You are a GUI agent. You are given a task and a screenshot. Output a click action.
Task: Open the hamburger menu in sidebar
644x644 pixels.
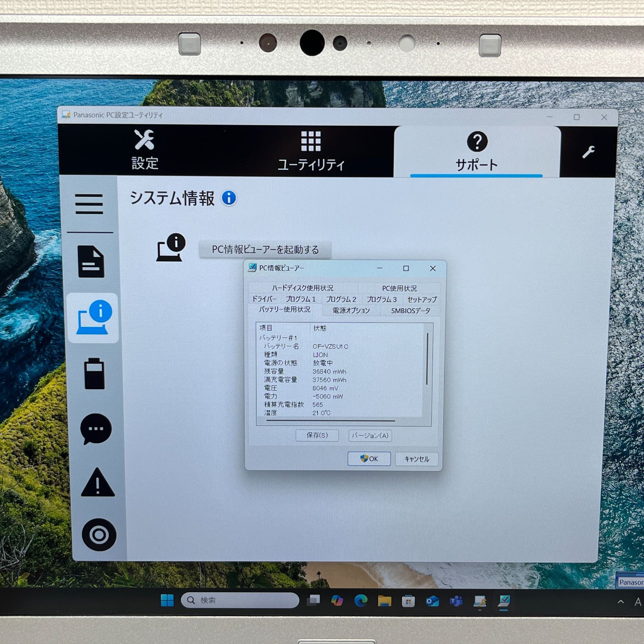(x=89, y=204)
